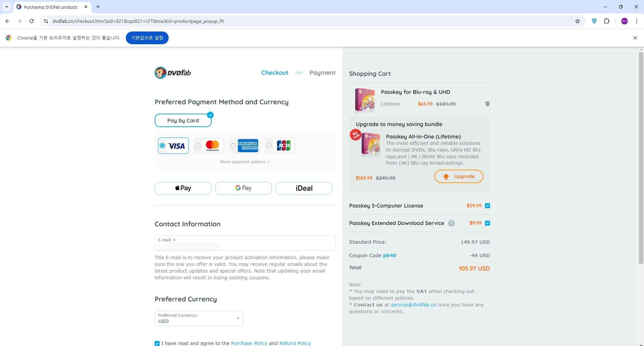
Task: Click the pb40 coupon code
Action: pos(390,255)
